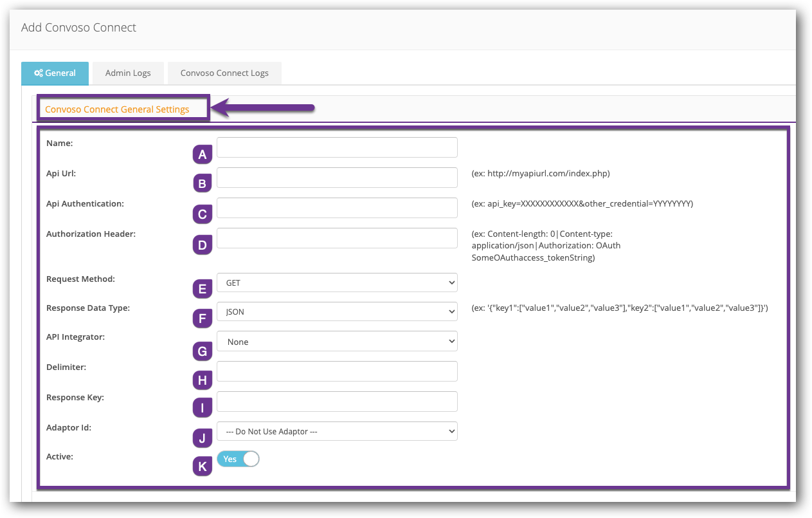The height and width of the screenshot is (518, 812).
Task: Click the purple letter A marker
Action: [x=203, y=154]
